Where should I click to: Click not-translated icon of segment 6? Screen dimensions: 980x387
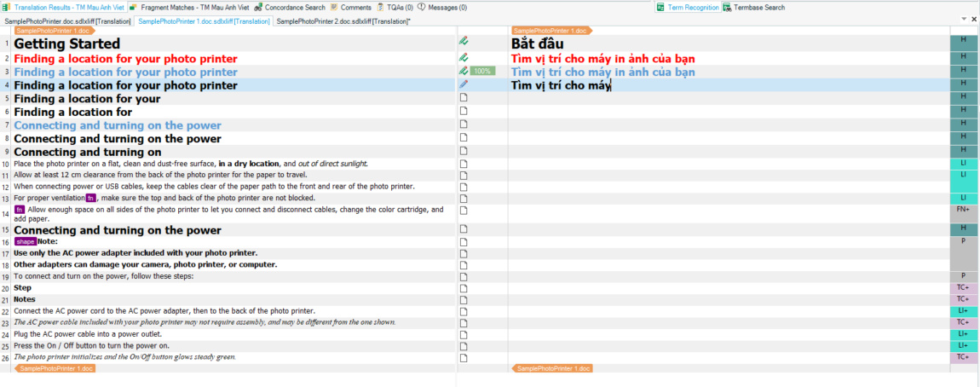(464, 111)
